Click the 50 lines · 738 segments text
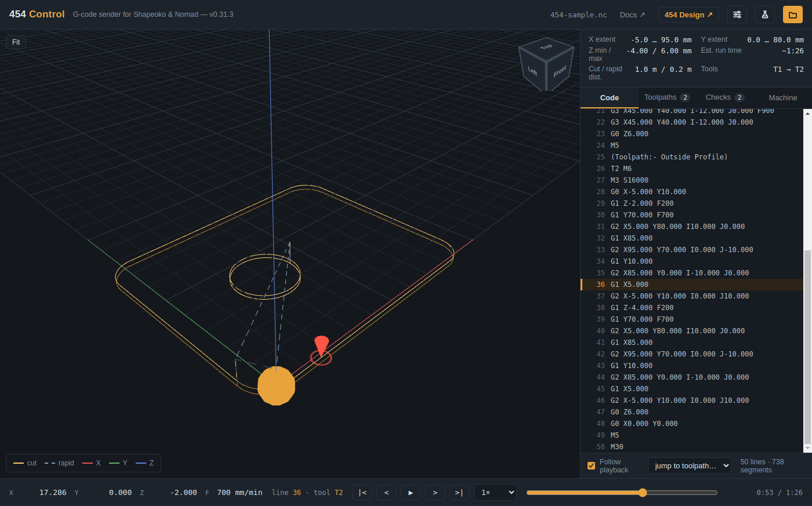812x506 pixels. point(762,466)
